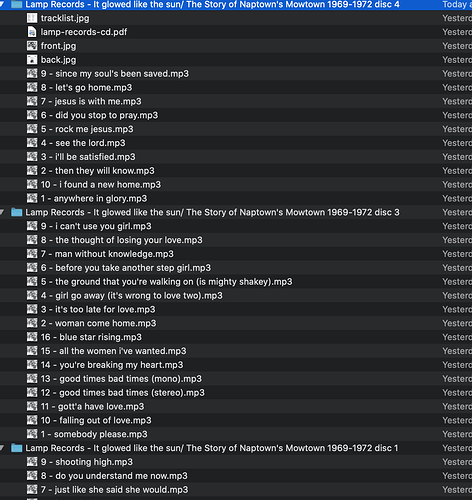Click icon of 'let's go home.mp3'
Image resolution: width=472 pixels, height=500 pixels.
coord(32,87)
